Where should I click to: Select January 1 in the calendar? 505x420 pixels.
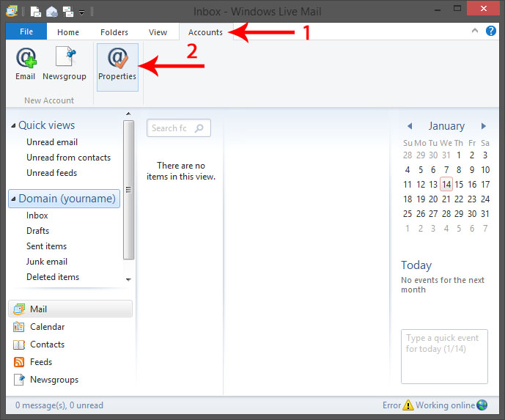[459, 155]
